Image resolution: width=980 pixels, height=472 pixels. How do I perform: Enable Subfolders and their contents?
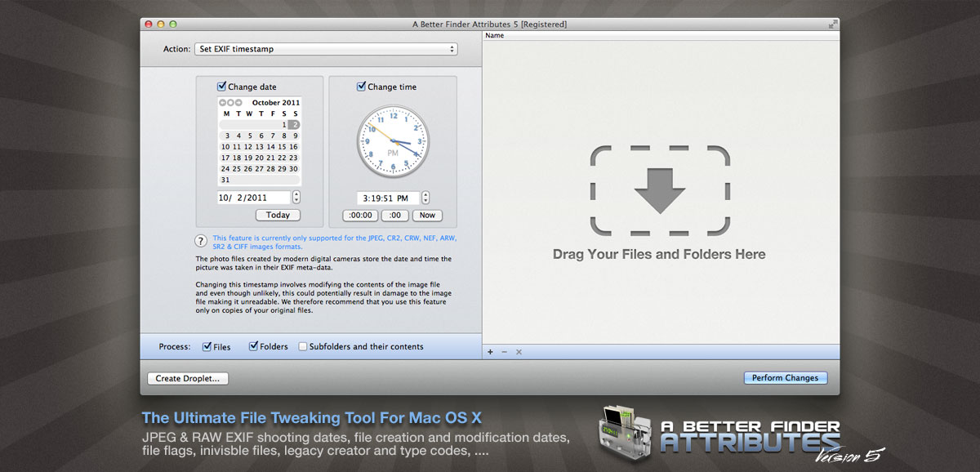tap(303, 346)
